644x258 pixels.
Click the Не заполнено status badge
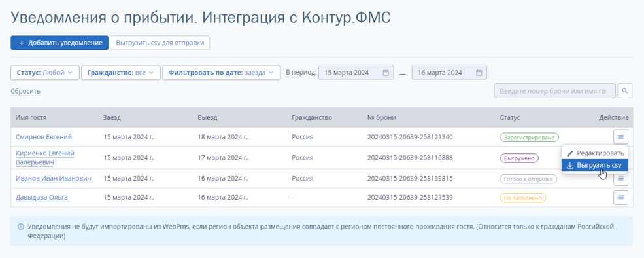pyautogui.click(x=523, y=198)
